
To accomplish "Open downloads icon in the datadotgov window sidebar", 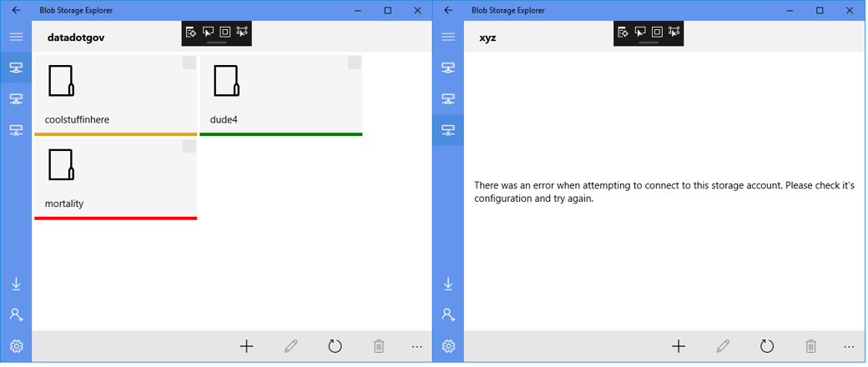I will 16,284.
